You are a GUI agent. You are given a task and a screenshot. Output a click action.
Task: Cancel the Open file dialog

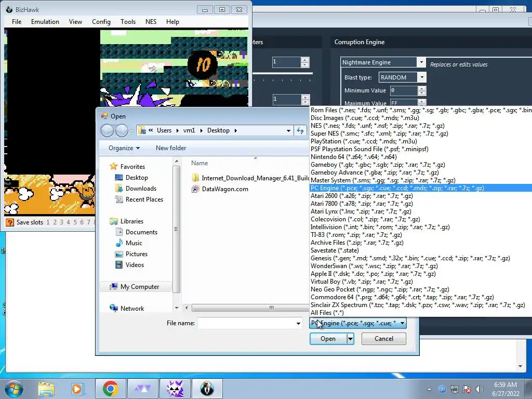(384, 339)
